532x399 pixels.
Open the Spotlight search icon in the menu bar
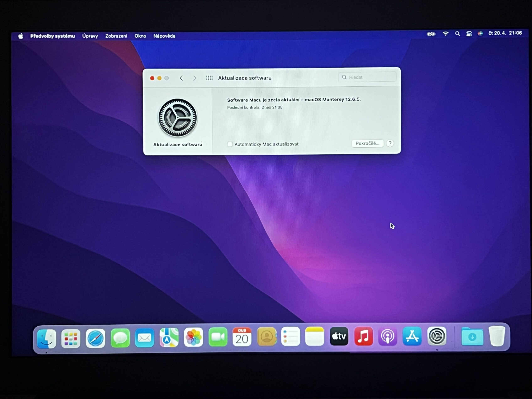[457, 34]
